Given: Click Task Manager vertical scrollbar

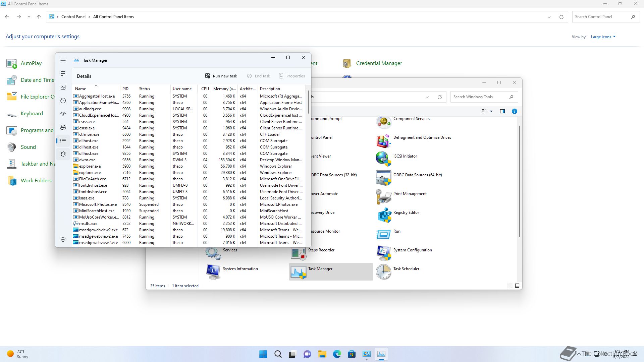Looking at the screenshot, I should click(x=308, y=102).
